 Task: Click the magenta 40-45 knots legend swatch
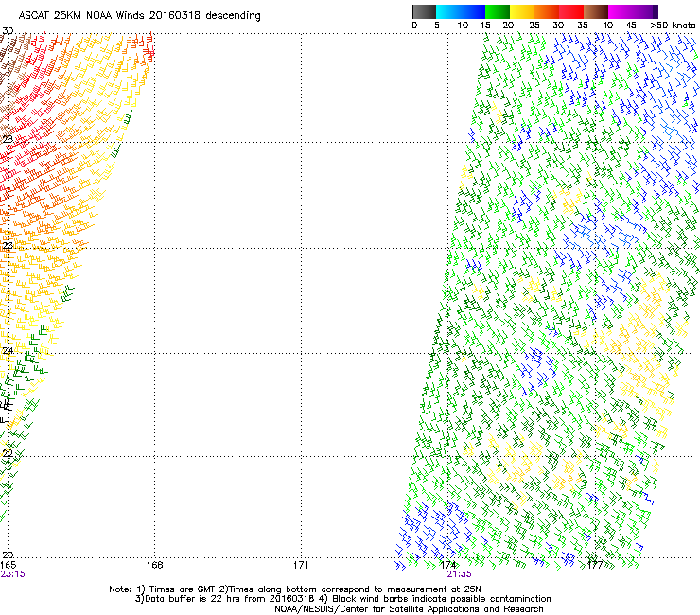tap(621, 11)
